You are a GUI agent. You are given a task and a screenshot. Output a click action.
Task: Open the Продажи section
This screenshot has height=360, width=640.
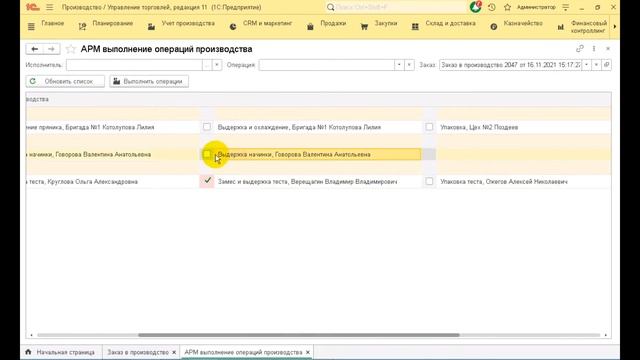click(x=333, y=23)
